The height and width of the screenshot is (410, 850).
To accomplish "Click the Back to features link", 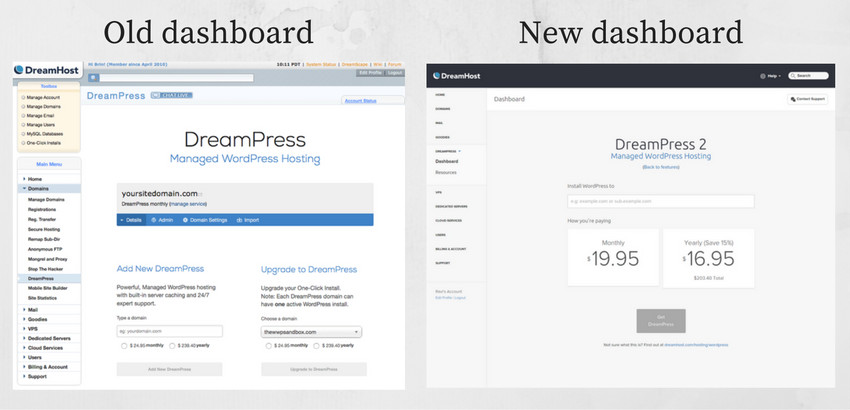I will (661, 167).
